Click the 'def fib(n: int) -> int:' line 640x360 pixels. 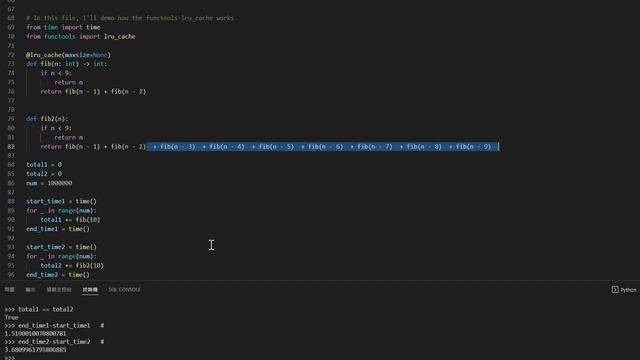[x=67, y=64]
